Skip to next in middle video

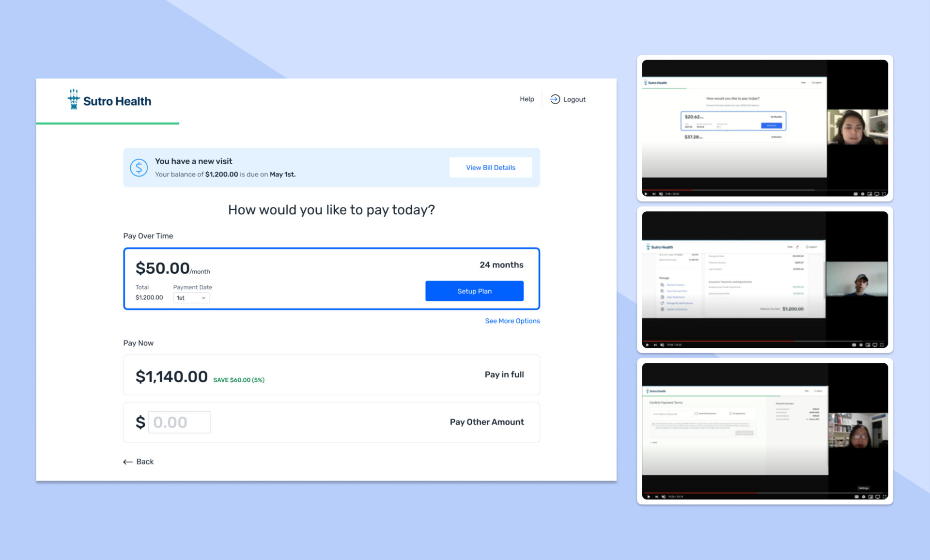pos(655,345)
